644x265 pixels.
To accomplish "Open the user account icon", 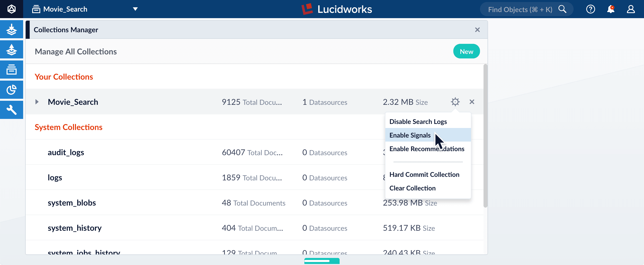I will tap(631, 9).
